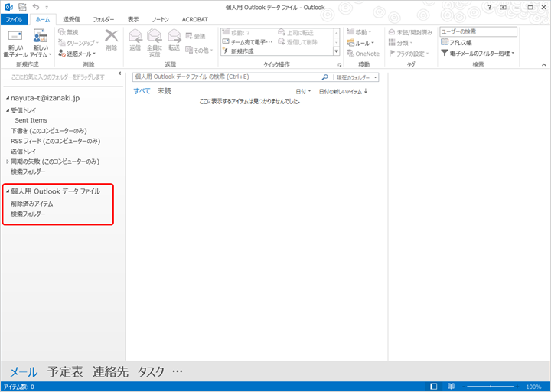
Task: Click the 全員に返信 reply-all icon
Action: (155, 36)
